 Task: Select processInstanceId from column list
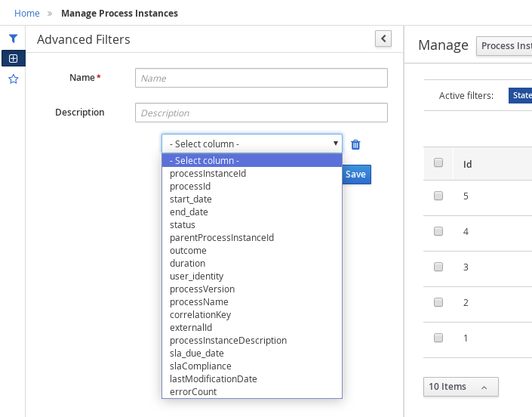[x=252, y=174]
